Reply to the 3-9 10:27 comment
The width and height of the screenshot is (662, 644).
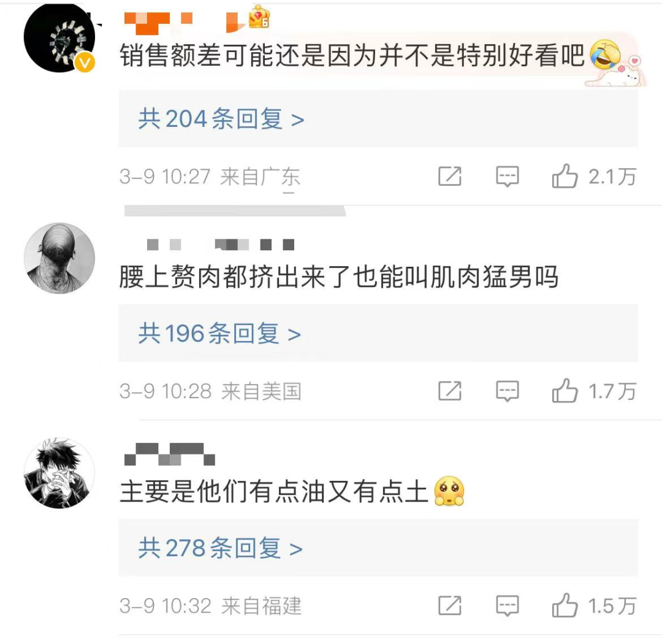tap(507, 177)
